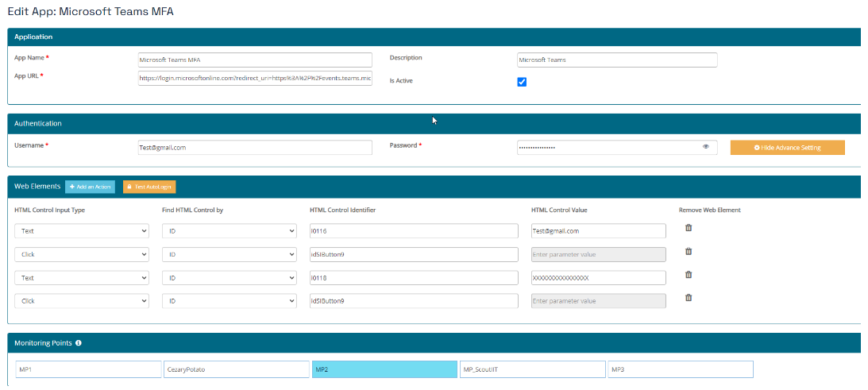Reveal password with the eye icon
The height and width of the screenshot is (390, 868).
click(706, 147)
